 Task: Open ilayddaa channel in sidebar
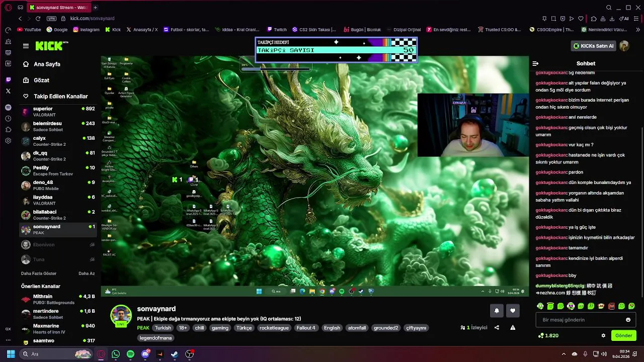58,200
